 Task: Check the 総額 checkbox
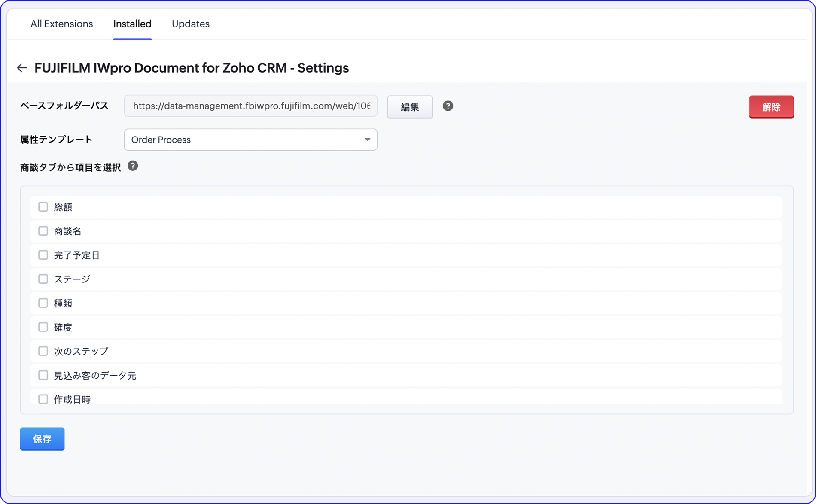43,207
